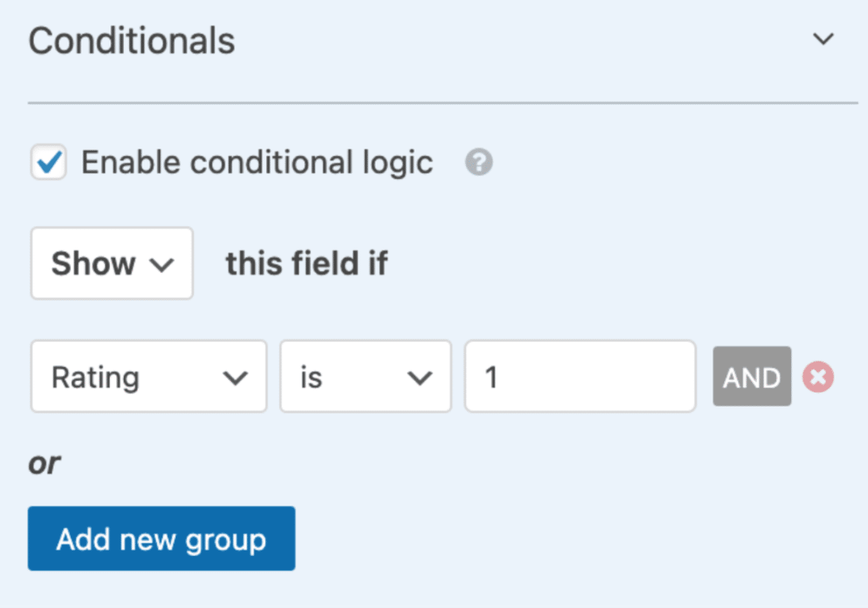Open the "is" comparison operator dropdown
This screenshot has width=868, height=608.
coord(365,377)
